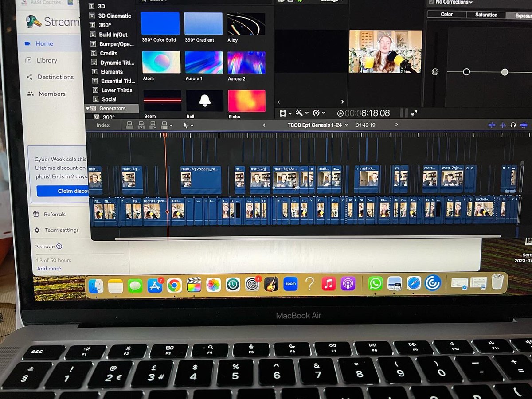Select the Aurora 1 generator thumbnail
Image resolution: width=532 pixels, height=399 pixels.
(x=203, y=62)
